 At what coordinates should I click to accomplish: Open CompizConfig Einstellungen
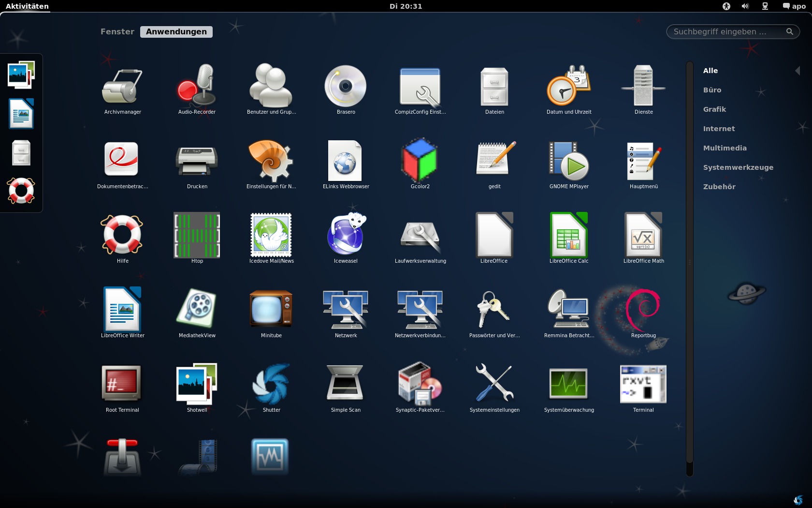pyautogui.click(x=420, y=90)
